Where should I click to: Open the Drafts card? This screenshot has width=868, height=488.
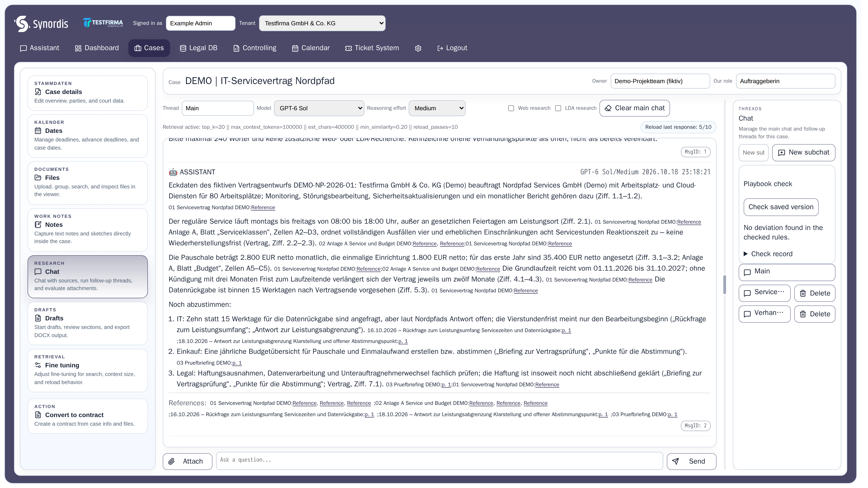click(88, 326)
